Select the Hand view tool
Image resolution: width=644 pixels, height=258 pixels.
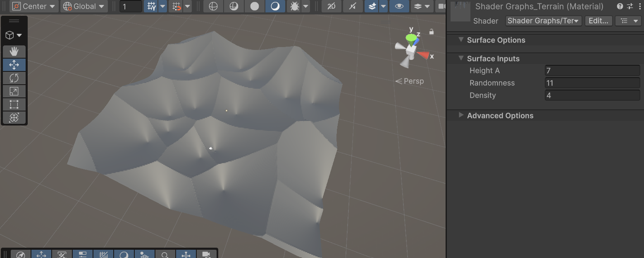(14, 52)
